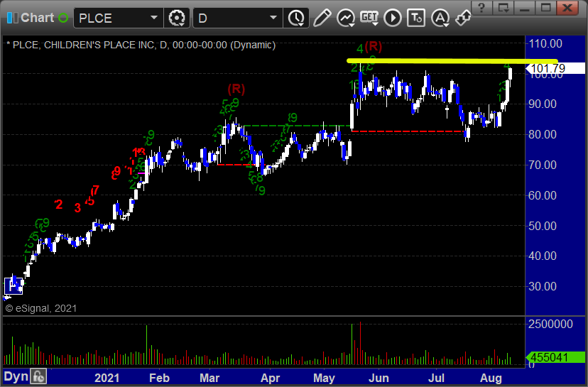Click the T text template icon
The height and width of the screenshot is (387, 588).
click(x=416, y=18)
